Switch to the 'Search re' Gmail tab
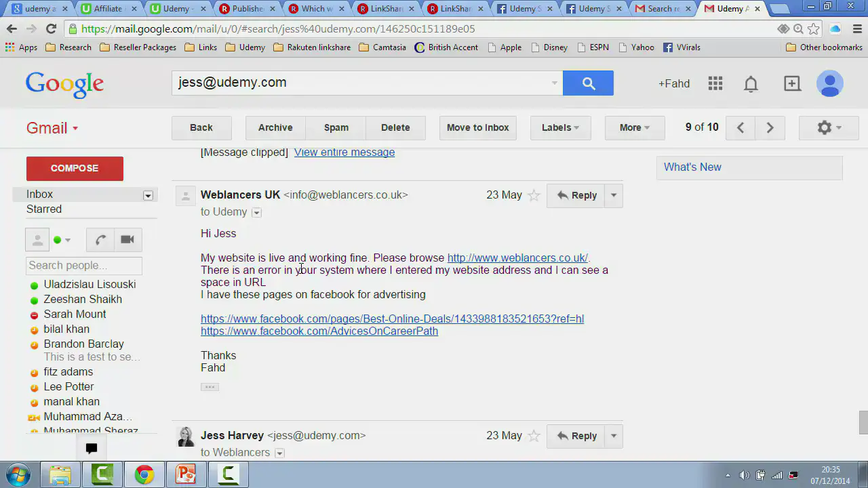868x488 pixels. 662,9
